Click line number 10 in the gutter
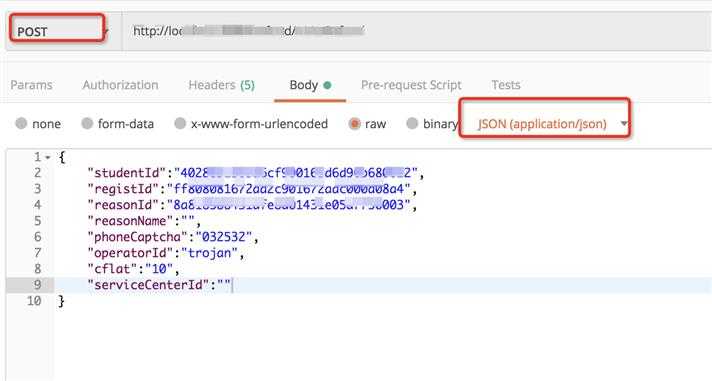The image size is (712, 381). (34, 301)
